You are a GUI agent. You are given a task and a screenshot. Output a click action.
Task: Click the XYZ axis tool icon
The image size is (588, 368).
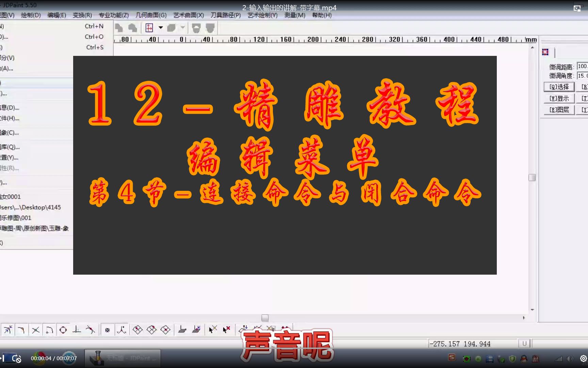[121, 330]
